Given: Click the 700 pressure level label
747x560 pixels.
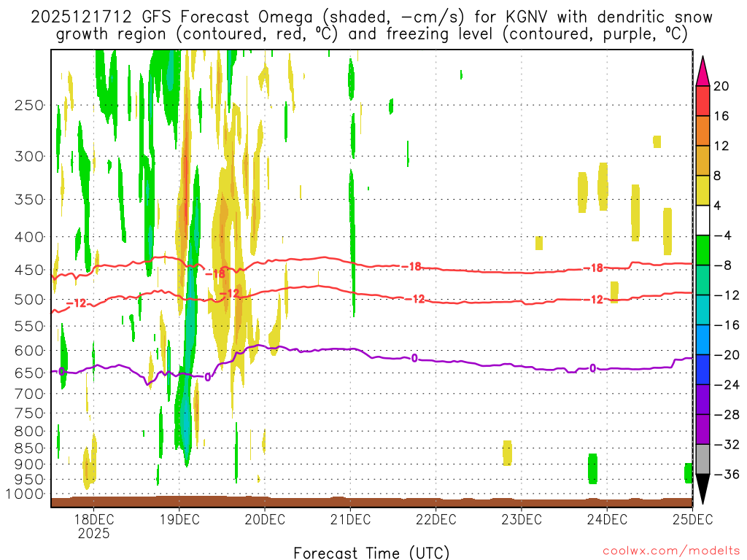Looking at the screenshot, I should pos(29,394).
